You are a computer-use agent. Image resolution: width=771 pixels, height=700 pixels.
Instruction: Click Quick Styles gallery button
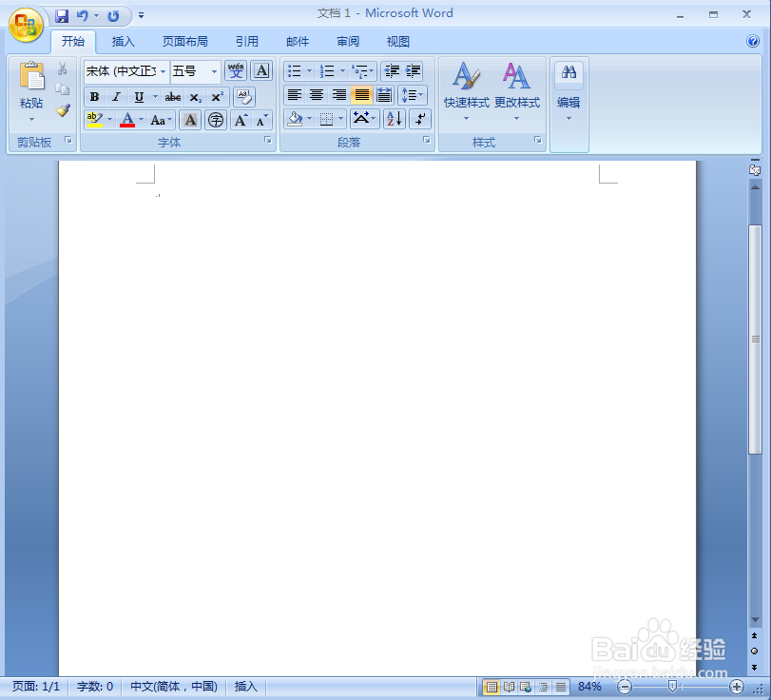point(466,91)
